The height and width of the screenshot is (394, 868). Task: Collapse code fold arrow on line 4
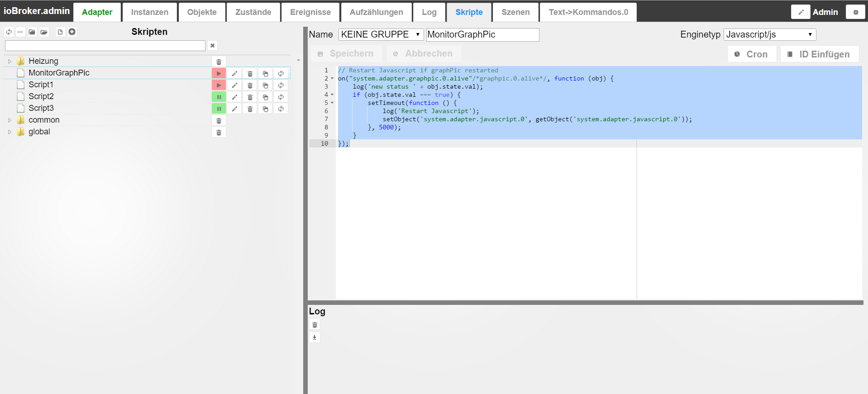(x=332, y=95)
